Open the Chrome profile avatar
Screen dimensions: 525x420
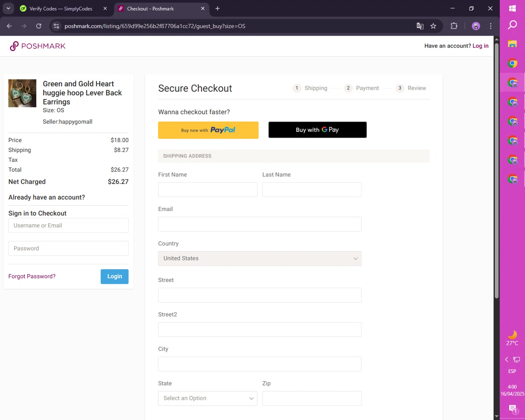pyautogui.click(x=476, y=26)
